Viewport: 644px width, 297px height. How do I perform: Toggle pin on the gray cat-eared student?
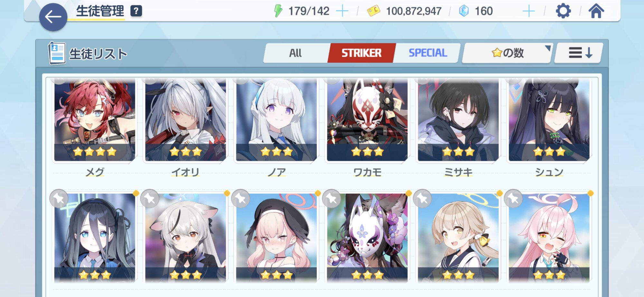[x=150, y=199]
